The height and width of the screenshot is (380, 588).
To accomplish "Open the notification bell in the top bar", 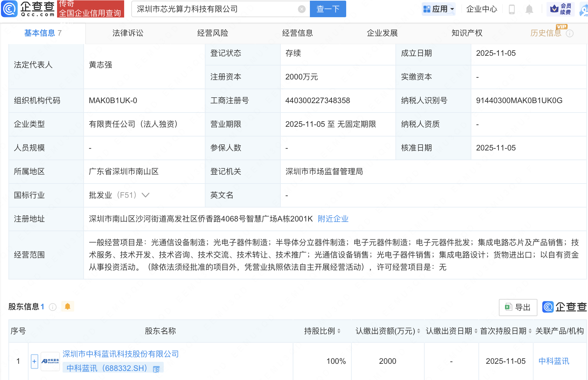I will (x=530, y=9).
